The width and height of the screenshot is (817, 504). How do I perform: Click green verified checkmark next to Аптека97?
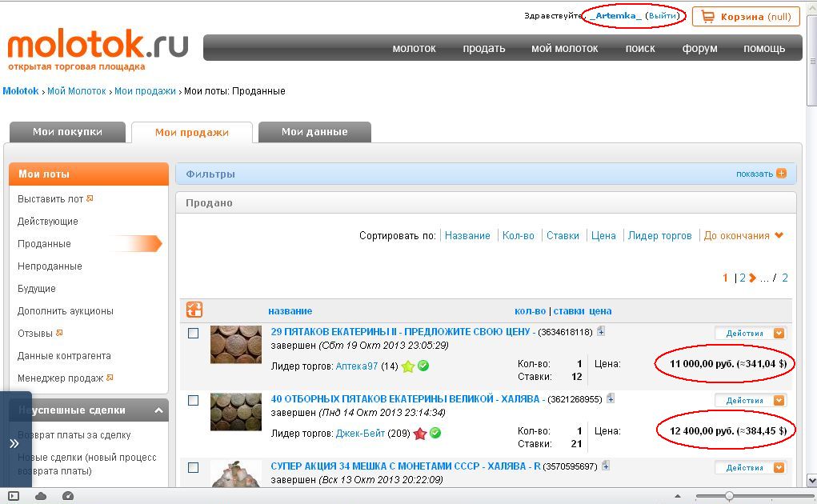tap(423, 366)
